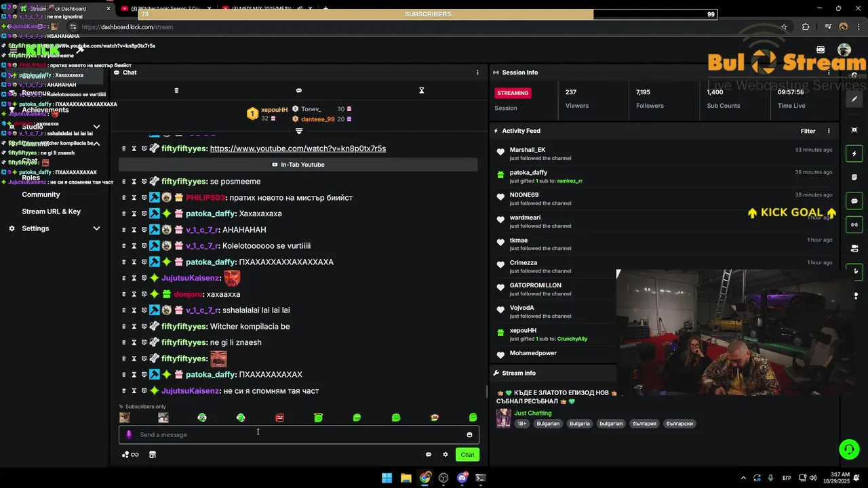868x488 pixels.
Task: Open browser extensions puzzle icon
Action: [806, 27]
